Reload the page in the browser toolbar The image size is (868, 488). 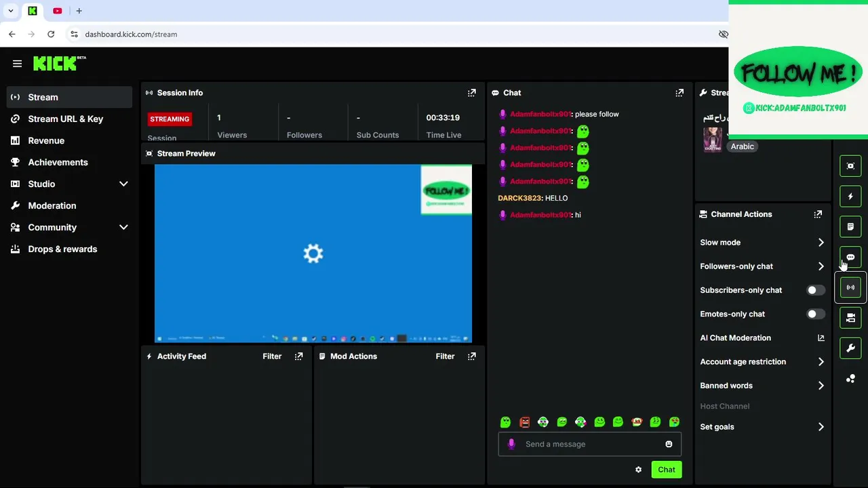[x=51, y=34]
